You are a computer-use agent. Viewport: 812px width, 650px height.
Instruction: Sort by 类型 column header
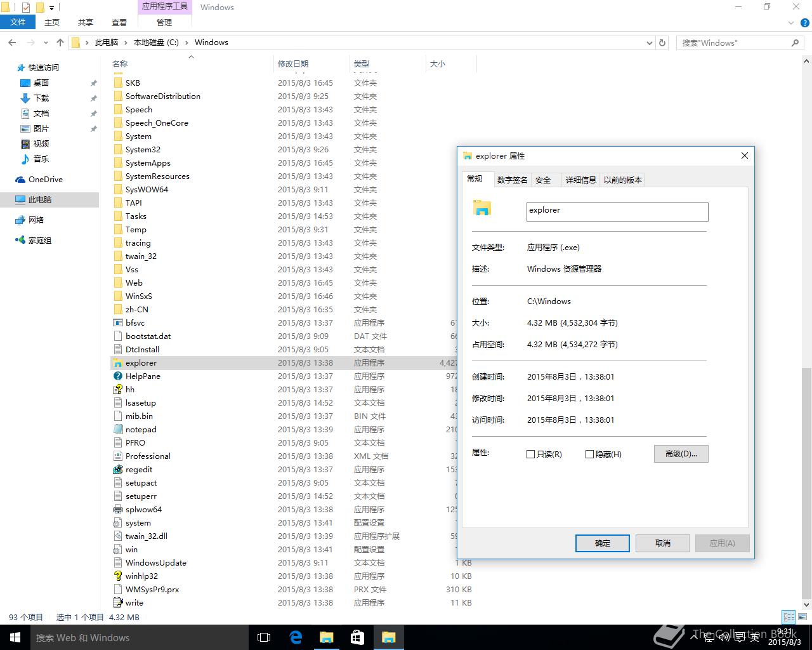pyautogui.click(x=387, y=63)
